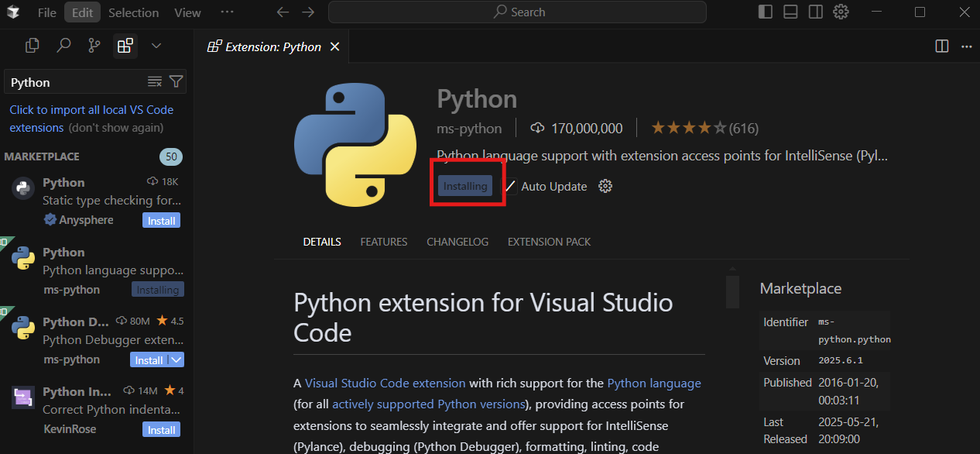Switch to the FEATURES tab
The width and height of the screenshot is (980, 454).
tap(384, 242)
